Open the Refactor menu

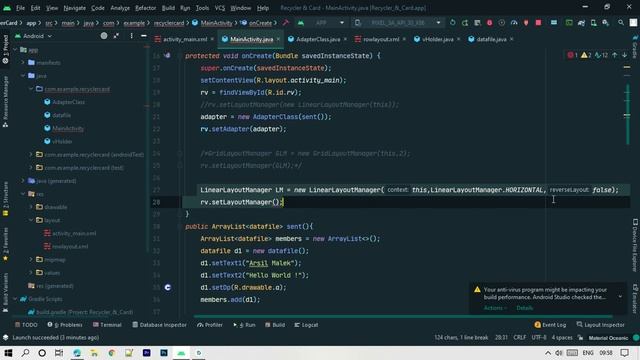145,8
